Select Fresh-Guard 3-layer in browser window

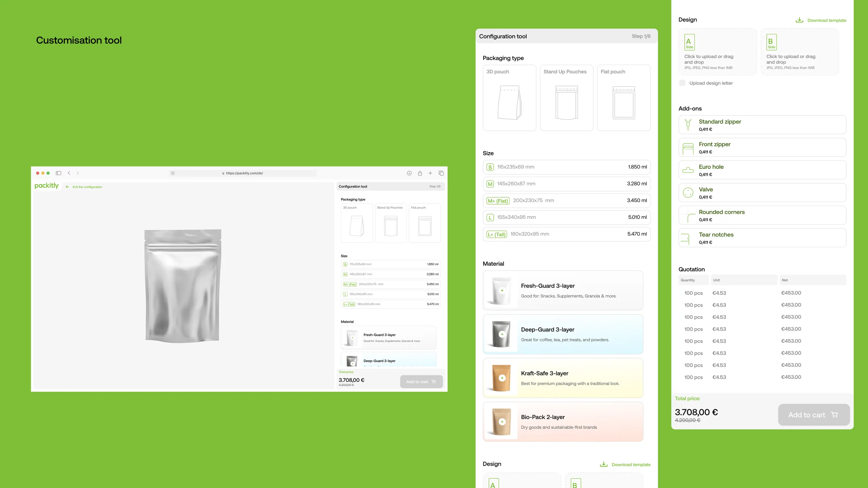[388, 338]
